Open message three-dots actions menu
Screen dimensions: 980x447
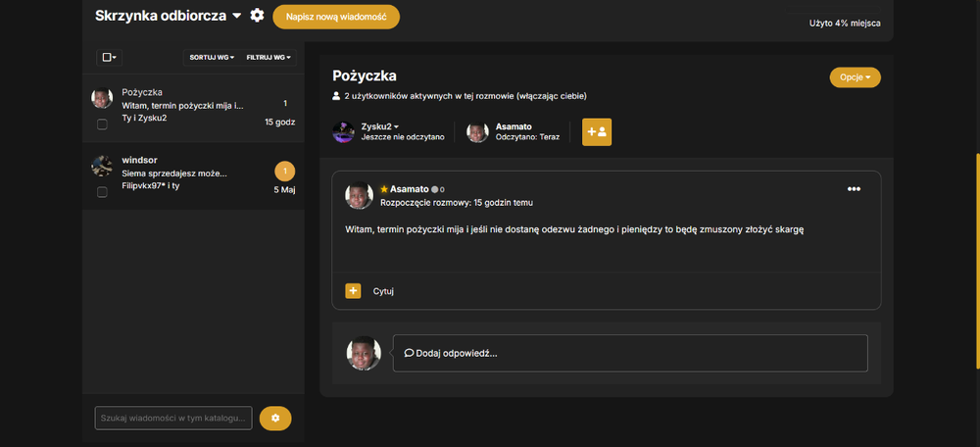[x=854, y=189]
